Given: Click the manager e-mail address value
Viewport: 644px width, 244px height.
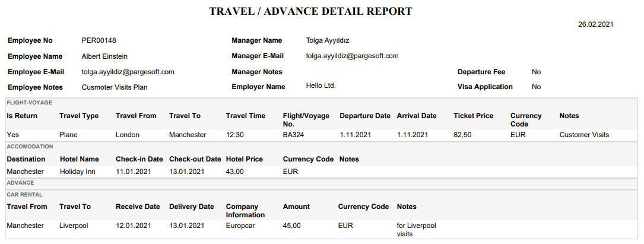Looking at the screenshot, I should pyautogui.click(x=352, y=56).
